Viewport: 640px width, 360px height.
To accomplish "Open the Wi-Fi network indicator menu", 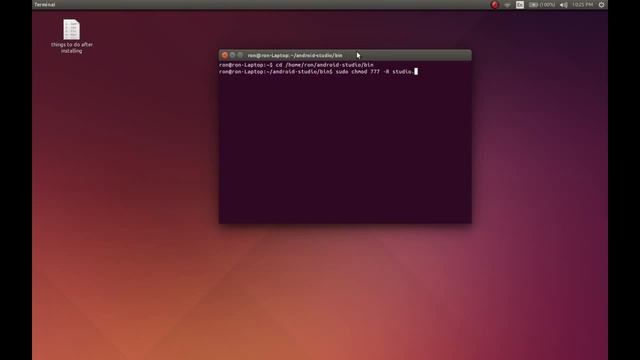I will click(507, 5).
